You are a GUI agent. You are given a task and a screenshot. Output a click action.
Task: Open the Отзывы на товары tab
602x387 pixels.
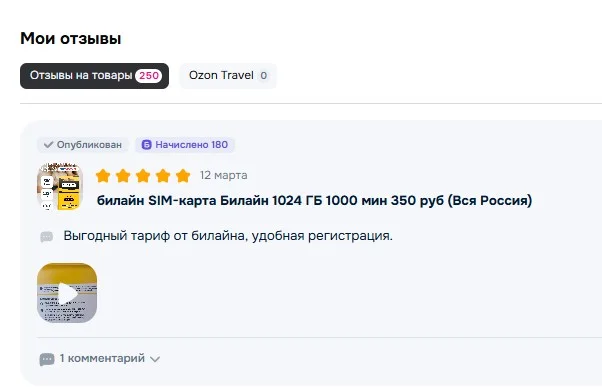pos(94,76)
